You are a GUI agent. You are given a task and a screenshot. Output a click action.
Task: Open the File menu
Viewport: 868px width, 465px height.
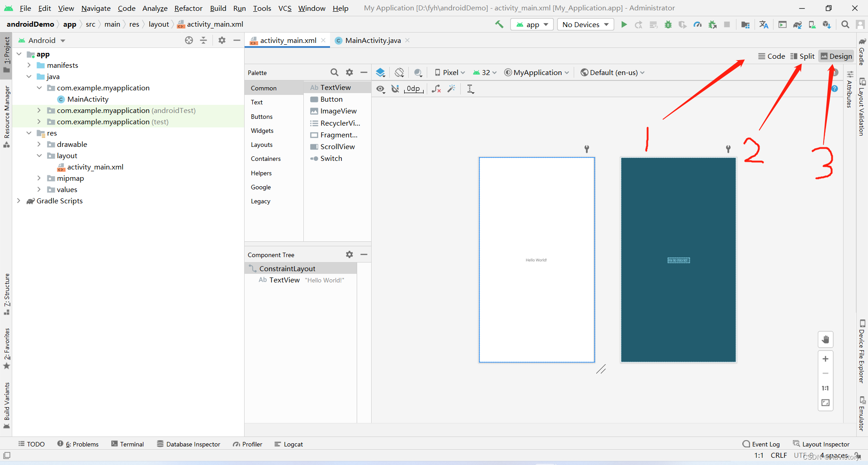coord(25,8)
